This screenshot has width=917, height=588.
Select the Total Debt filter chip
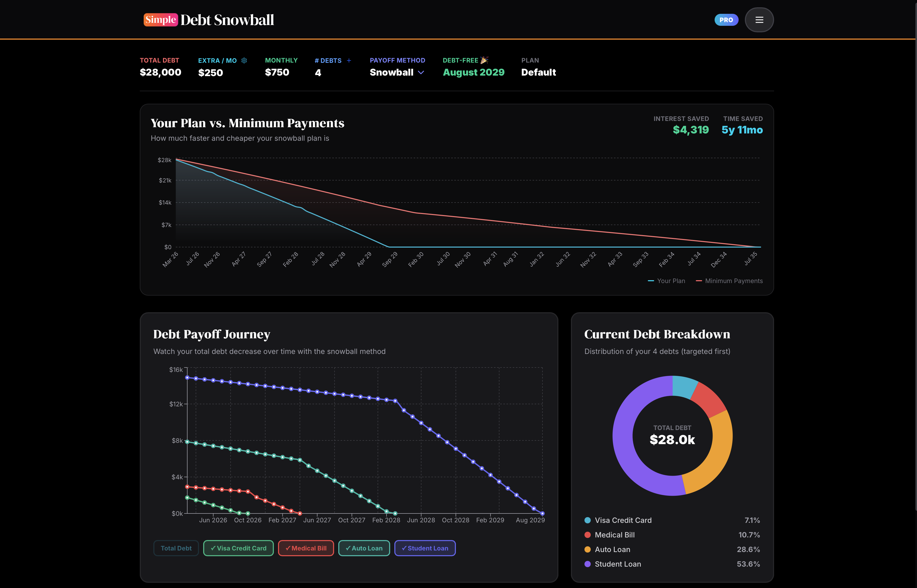coord(176,548)
